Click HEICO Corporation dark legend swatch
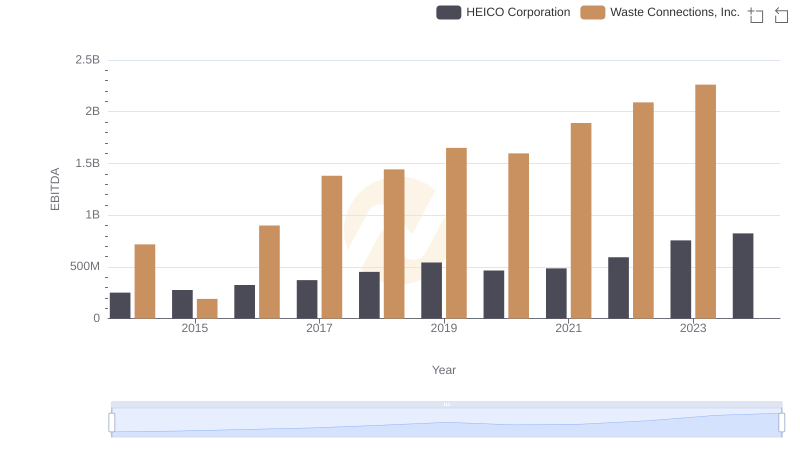This screenshot has width=800, height=461. pos(448,12)
